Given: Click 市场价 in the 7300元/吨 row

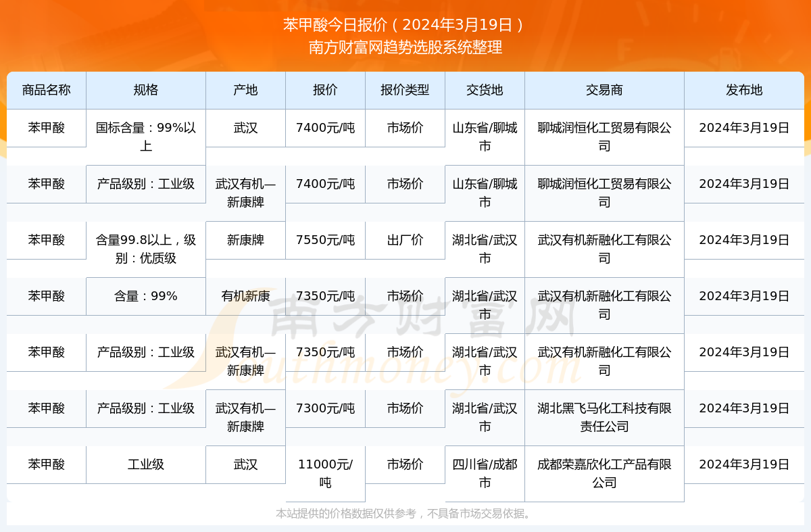Looking at the screenshot, I should coord(405,408).
